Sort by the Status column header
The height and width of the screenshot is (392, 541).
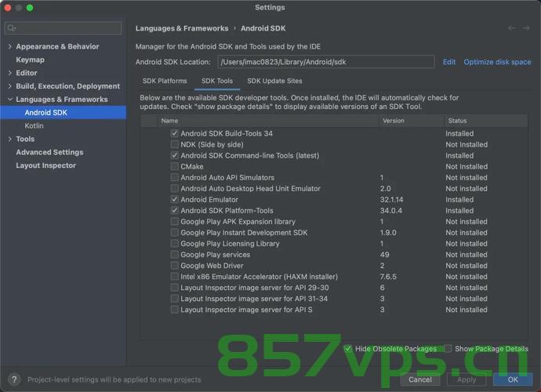coord(485,121)
